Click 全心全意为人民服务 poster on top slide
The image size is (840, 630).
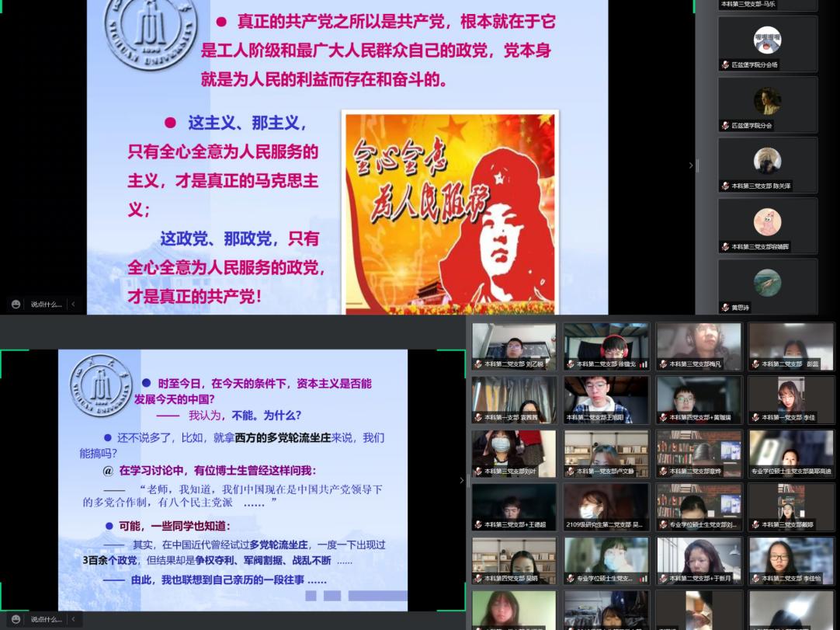[450, 211]
